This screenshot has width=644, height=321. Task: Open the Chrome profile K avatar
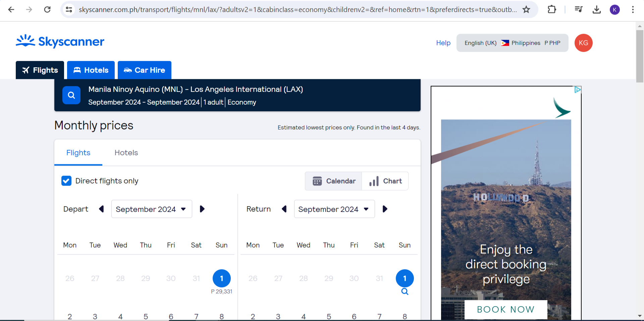click(615, 10)
